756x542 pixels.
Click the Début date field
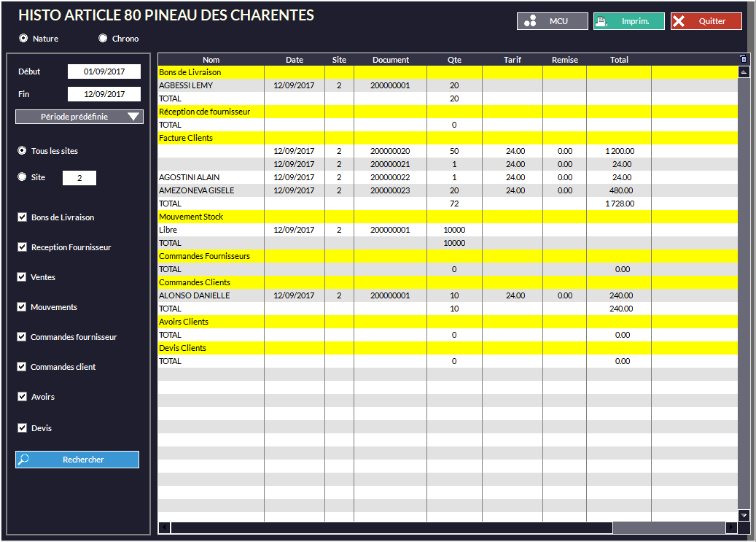click(104, 71)
